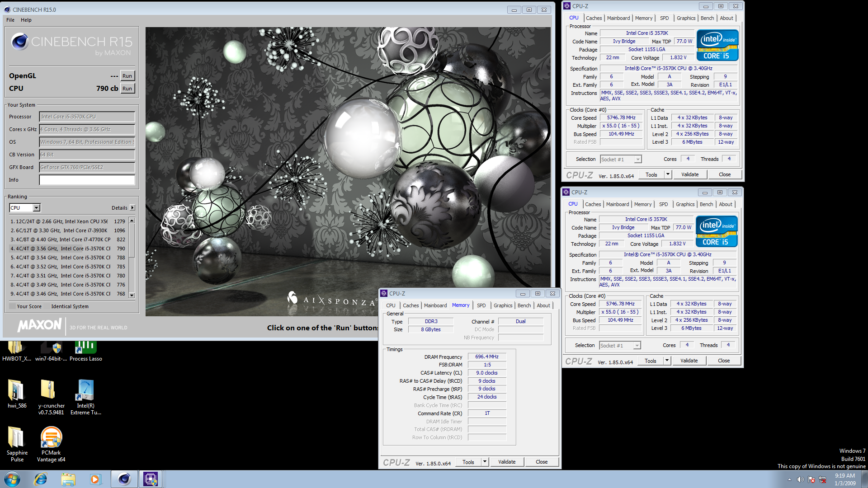Click the Intel Core i5 logo in the lower right CPU-Z window
Screen dimensions: 868x488
point(717,231)
